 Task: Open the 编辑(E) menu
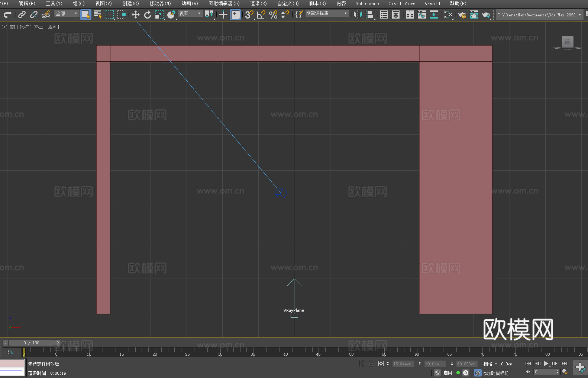point(27,3)
